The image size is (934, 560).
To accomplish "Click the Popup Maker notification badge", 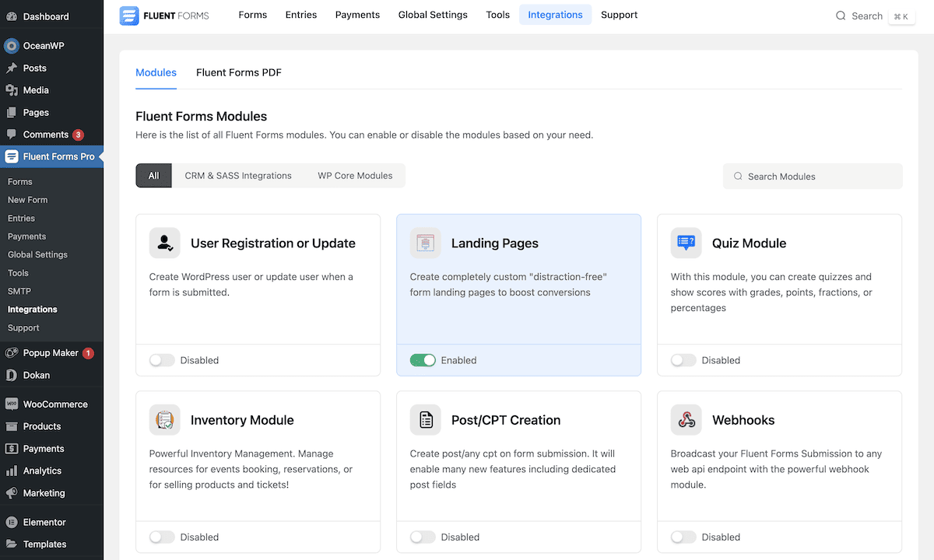I will point(88,353).
